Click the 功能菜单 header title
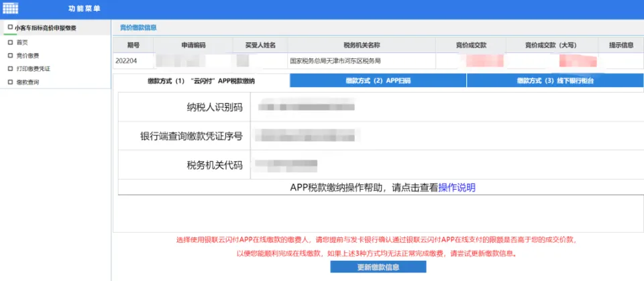 tap(85, 9)
